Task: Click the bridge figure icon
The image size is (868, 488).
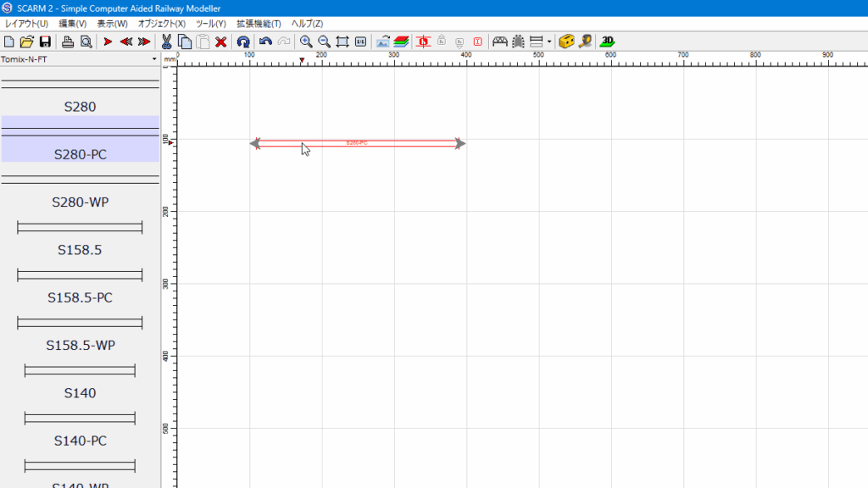Action: [x=500, y=42]
